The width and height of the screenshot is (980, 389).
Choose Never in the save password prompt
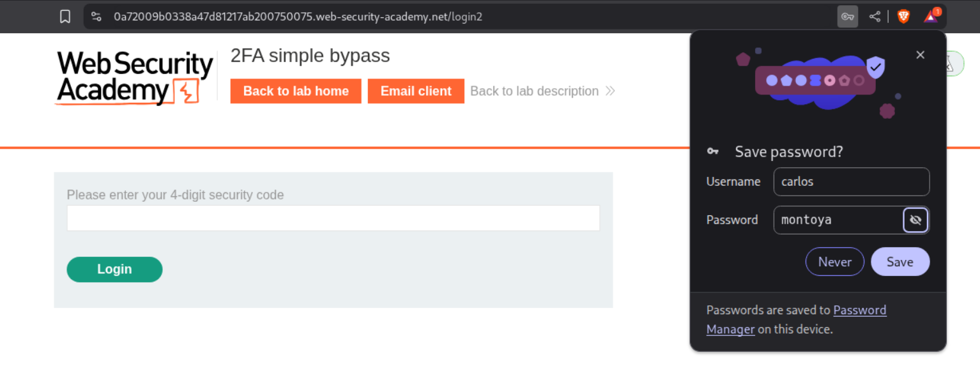[x=834, y=262]
